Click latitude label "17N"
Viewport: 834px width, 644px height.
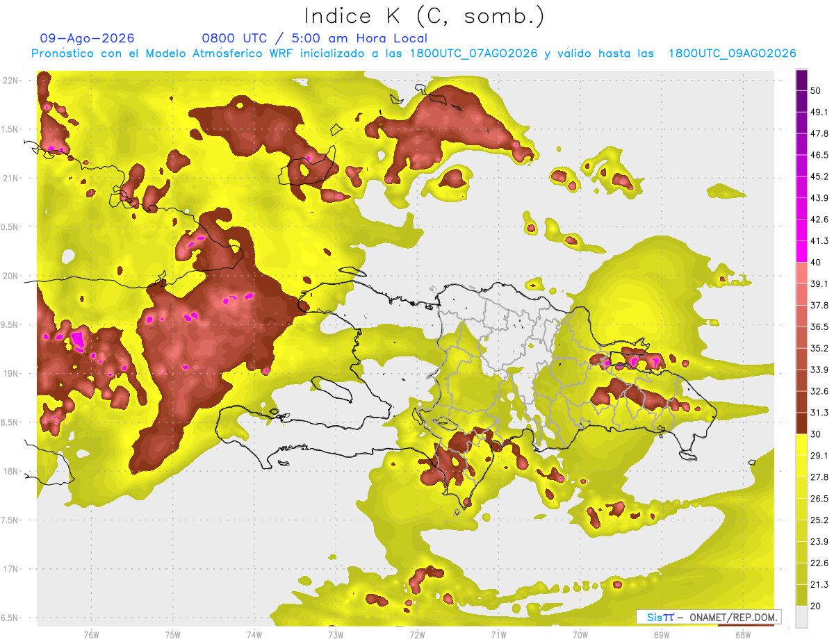[12, 570]
